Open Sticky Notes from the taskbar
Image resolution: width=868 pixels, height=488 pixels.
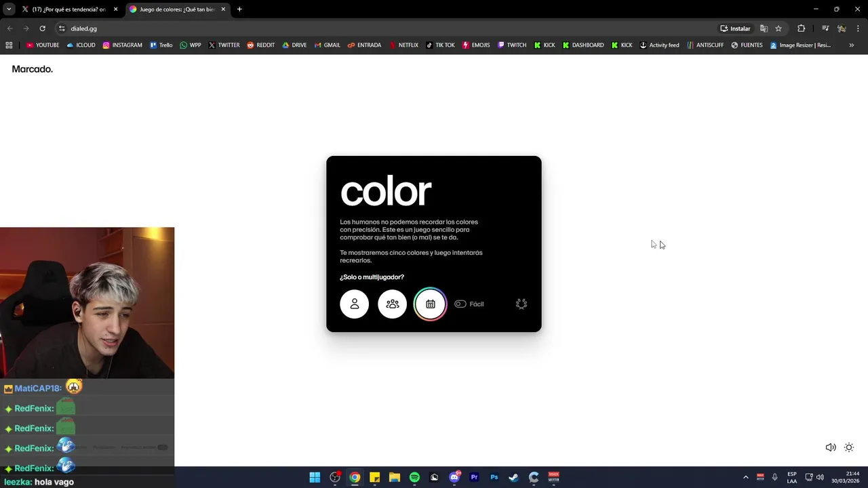374,477
